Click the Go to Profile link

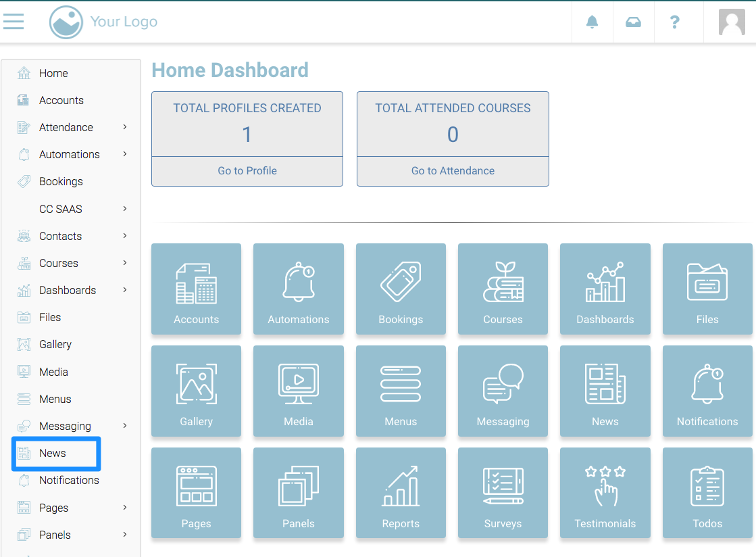coord(247,171)
